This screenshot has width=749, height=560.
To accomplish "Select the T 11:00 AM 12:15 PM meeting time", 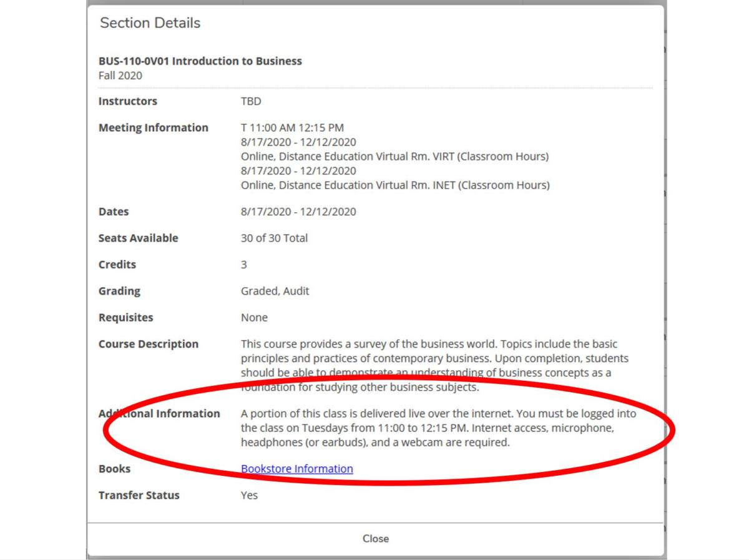I will click(x=292, y=128).
